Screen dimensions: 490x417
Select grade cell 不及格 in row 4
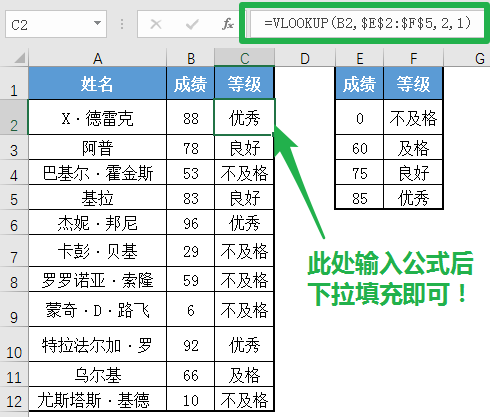244,172
